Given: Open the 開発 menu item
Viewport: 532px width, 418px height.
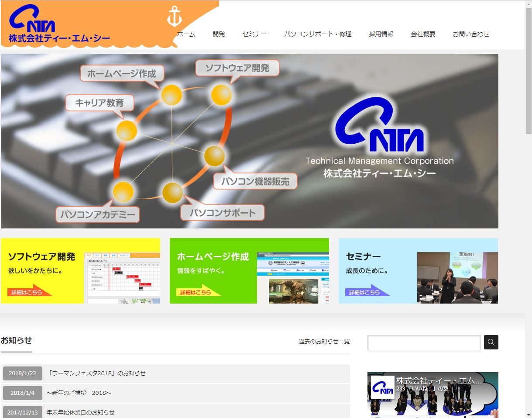Looking at the screenshot, I should pos(219,34).
